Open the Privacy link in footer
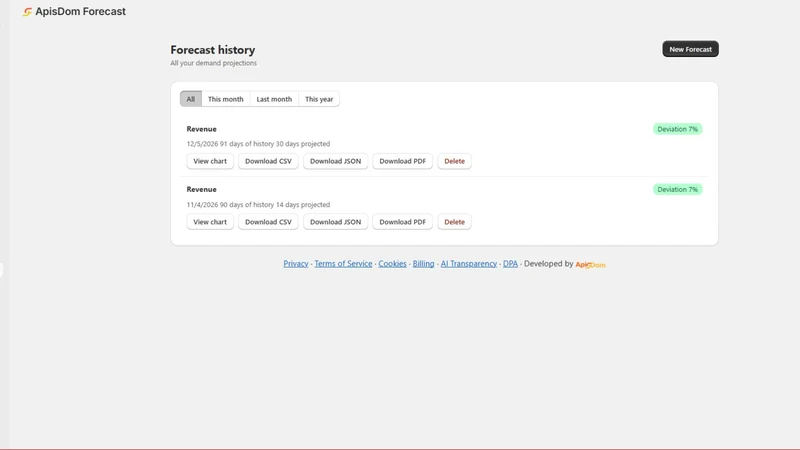Viewport: 800px width, 450px height. click(x=296, y=264)
